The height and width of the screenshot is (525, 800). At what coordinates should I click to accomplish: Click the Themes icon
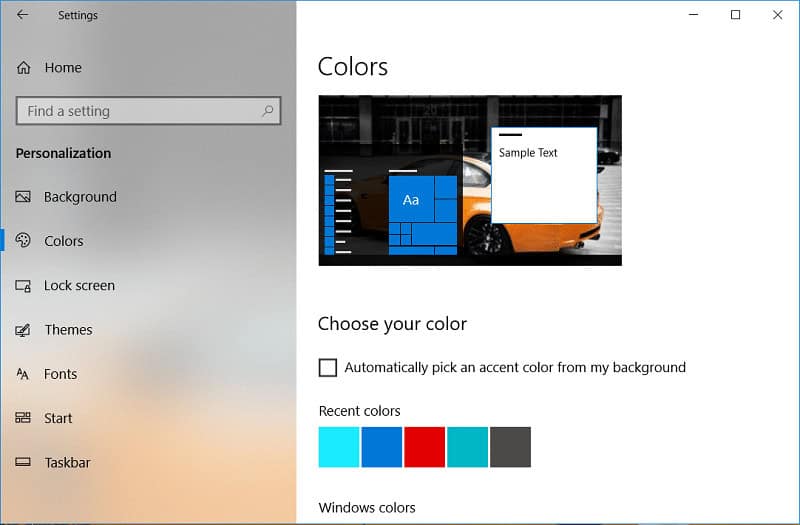(x=24, y=330)
